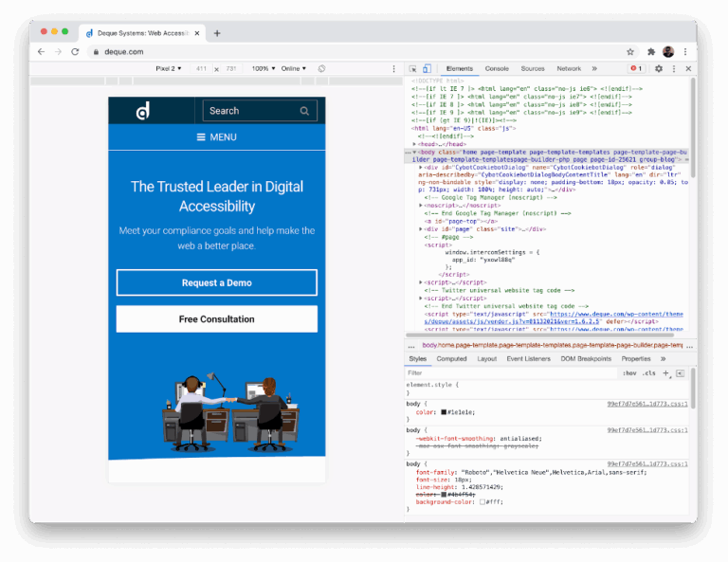The height and width of the screenshot is (562, 728).
Task: Open the Event Listeners tab
Action: (528, 359)
